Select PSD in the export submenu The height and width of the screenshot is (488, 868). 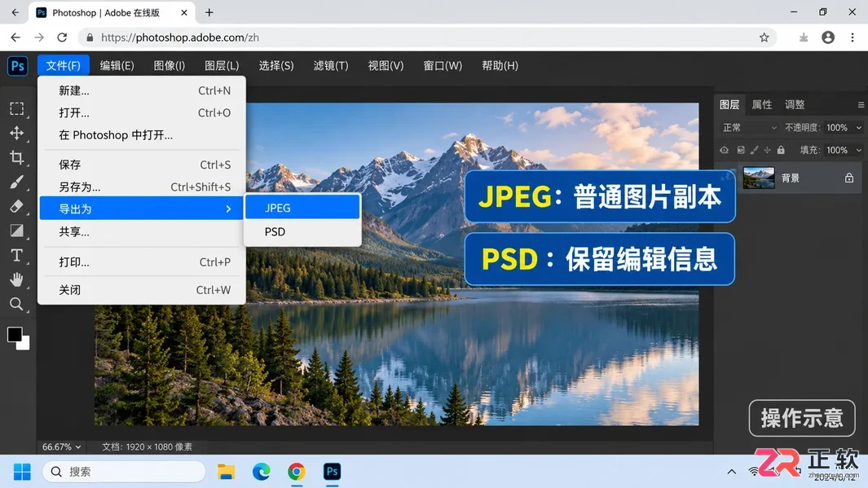(x=302, y=232)
